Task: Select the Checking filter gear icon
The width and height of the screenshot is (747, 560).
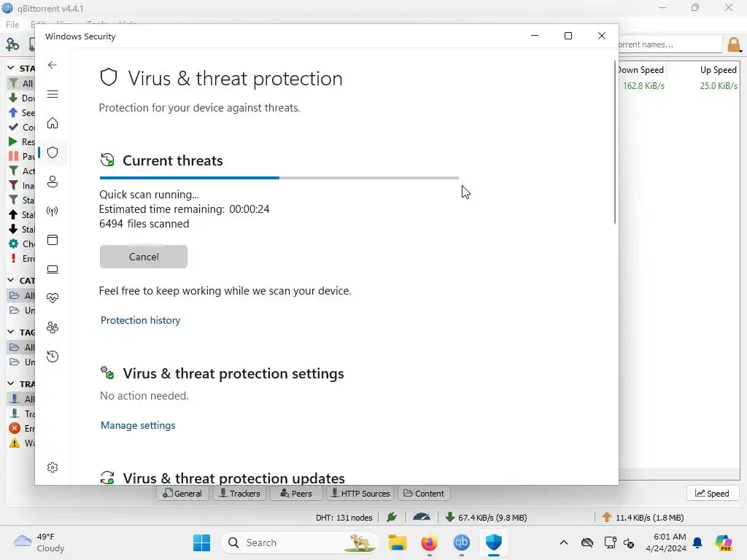Action: tap(13, 244)
